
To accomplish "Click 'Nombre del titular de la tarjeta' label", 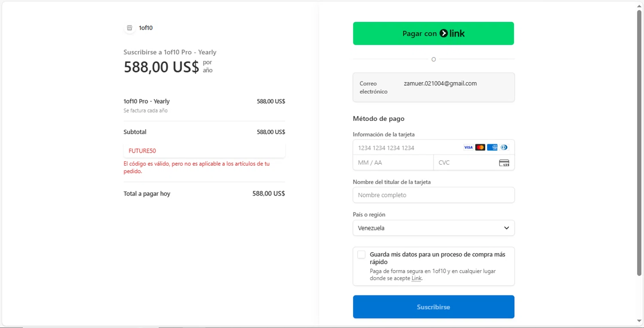I will pos(392,182).
